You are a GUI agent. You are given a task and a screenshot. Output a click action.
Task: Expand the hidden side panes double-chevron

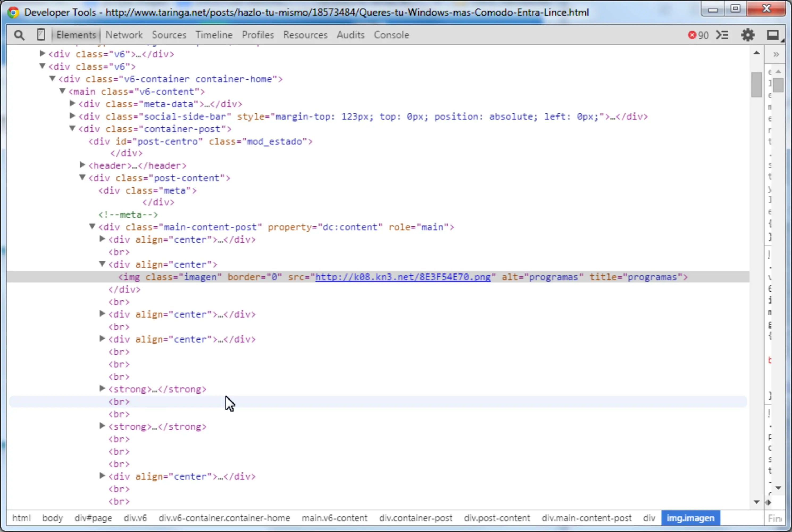tap(776, 54)
